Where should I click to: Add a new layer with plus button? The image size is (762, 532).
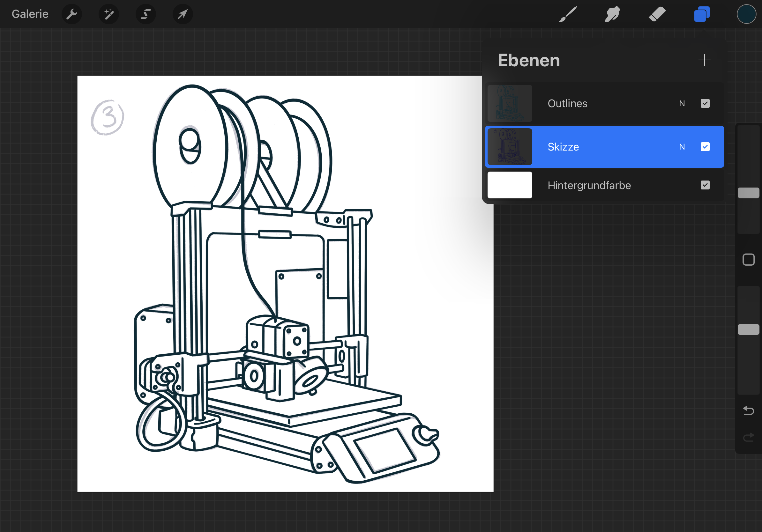[704, 60]
